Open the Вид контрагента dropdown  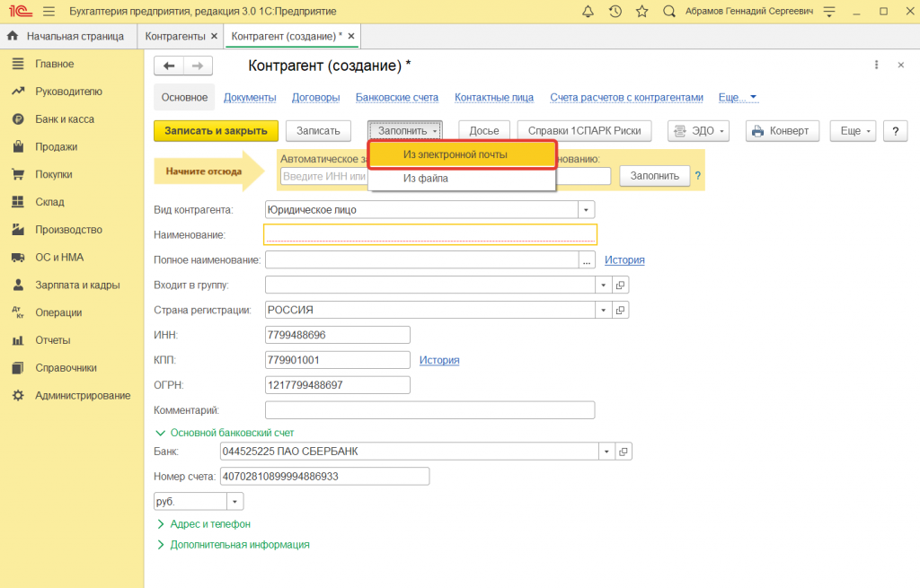coord(587,209)
